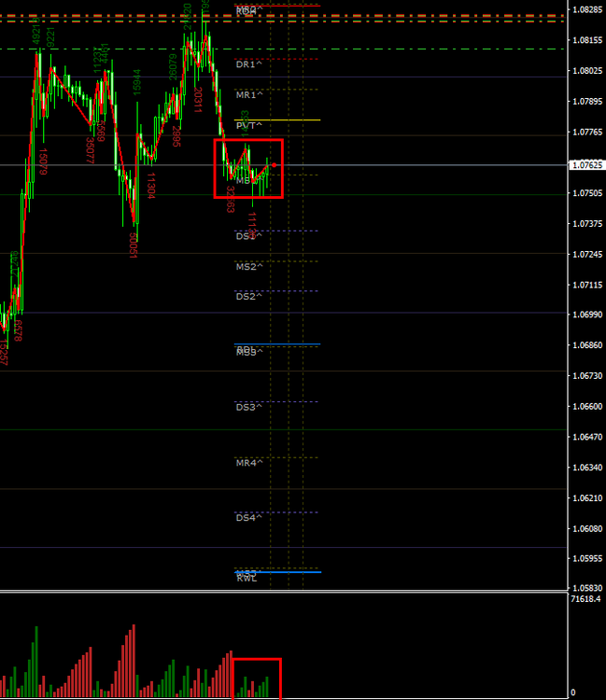This screenshot has width=606, height=700.
Task: Click the green swing volume label 9221
Action: pyautogui.click(x=50, y=37)
